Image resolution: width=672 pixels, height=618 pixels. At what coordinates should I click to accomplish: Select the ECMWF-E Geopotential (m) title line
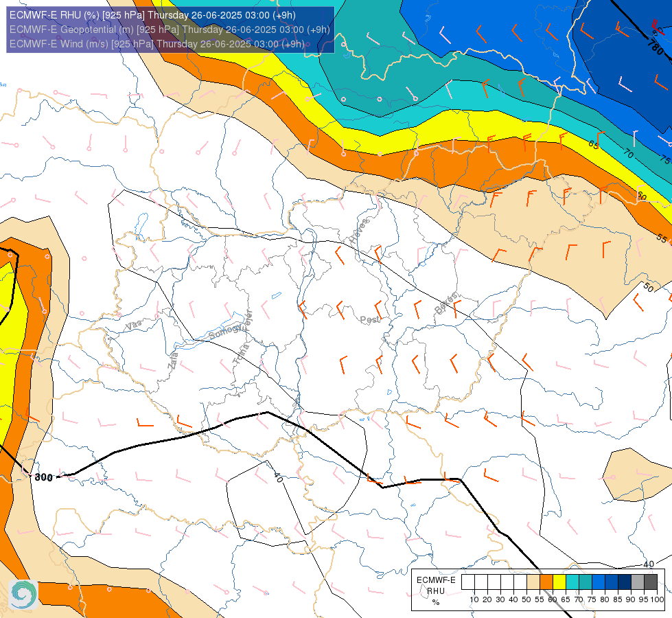click(x=170, y=30)
